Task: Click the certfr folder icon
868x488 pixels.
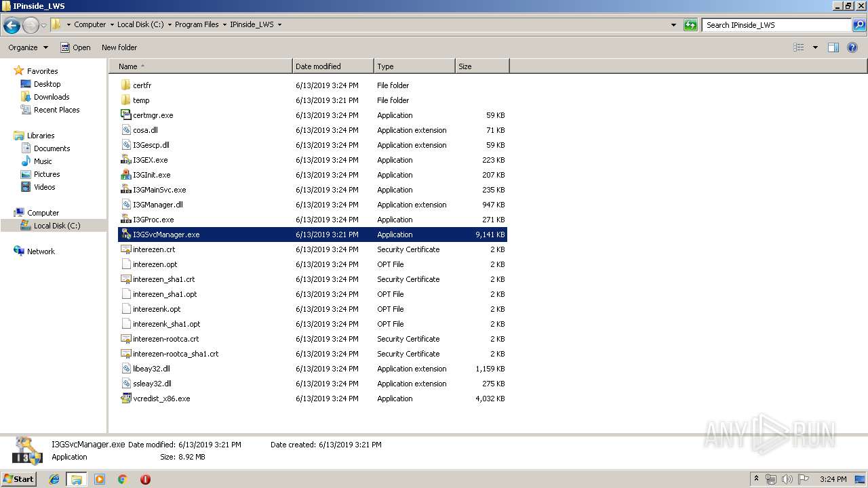Action: [x=125, y=85]
